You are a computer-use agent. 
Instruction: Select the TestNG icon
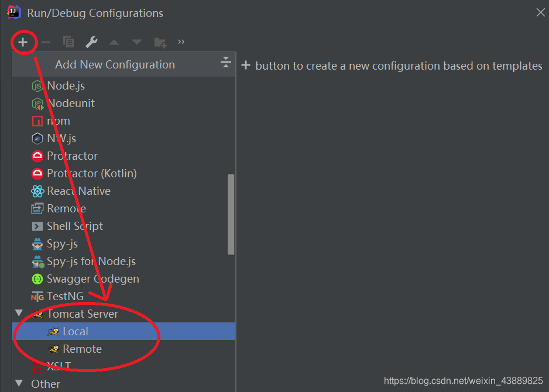point(37,297)
